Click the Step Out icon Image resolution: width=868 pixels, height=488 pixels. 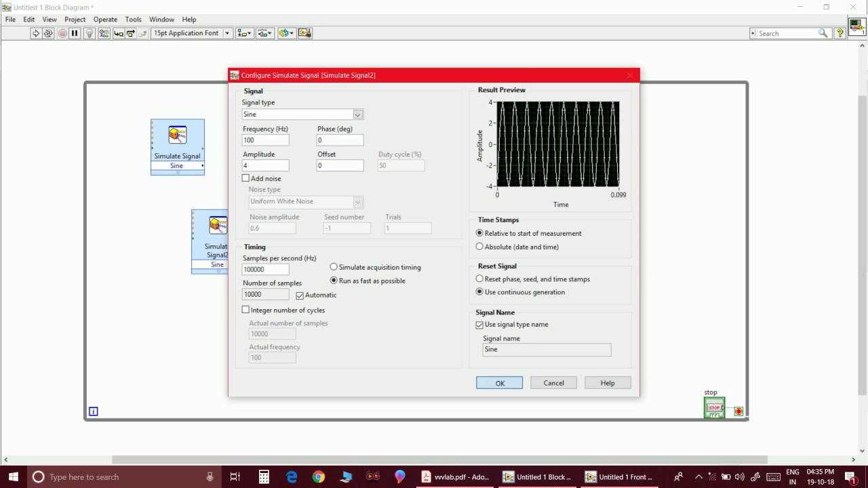coord(142,33)
